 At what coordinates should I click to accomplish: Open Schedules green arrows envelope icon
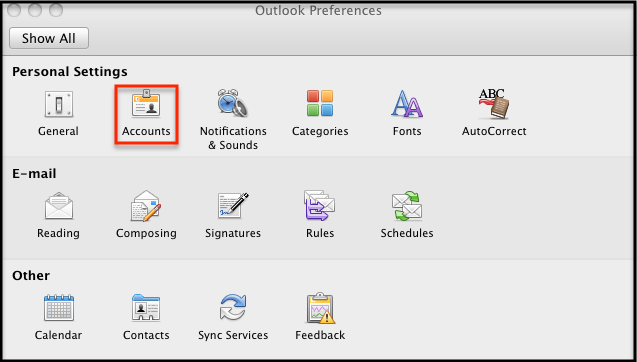point(407,206)
